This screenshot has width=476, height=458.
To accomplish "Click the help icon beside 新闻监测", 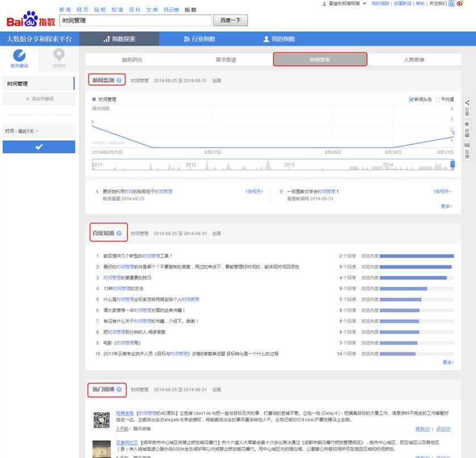I will click(x=119, y=80).
